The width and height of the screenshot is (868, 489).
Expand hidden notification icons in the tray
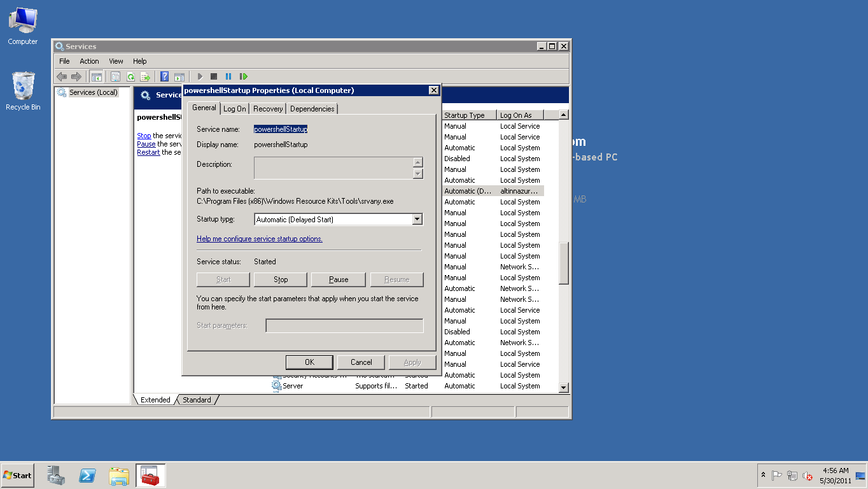tap(763, 475)
